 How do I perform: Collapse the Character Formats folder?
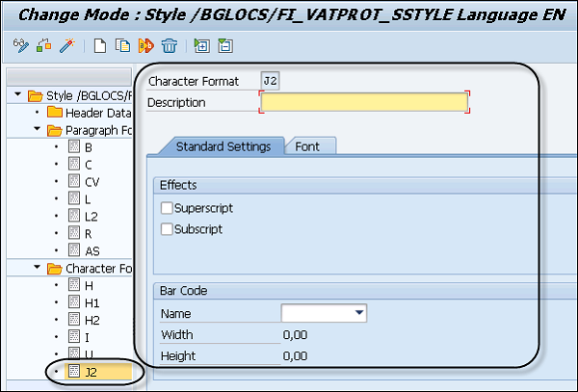(x=38, y=269)
